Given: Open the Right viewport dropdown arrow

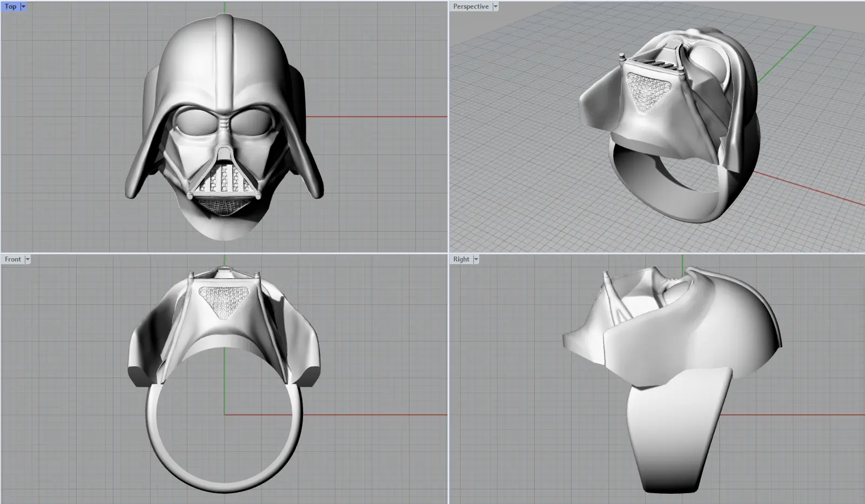Looking at the screenshot, I should click(476, 259).
